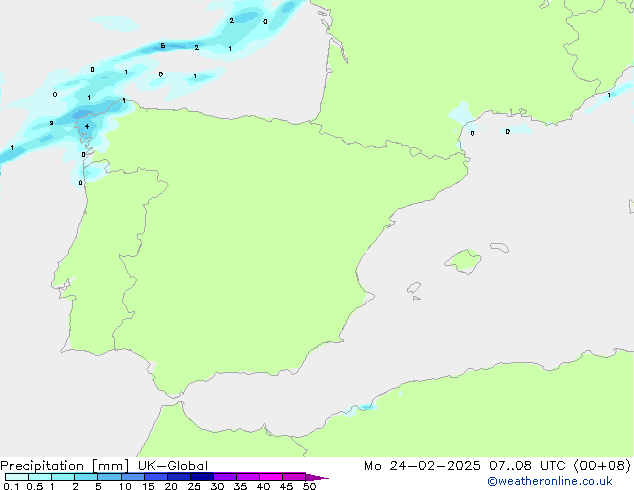
Task: Click the '40' legend scale label
Action: coord(263,486)
